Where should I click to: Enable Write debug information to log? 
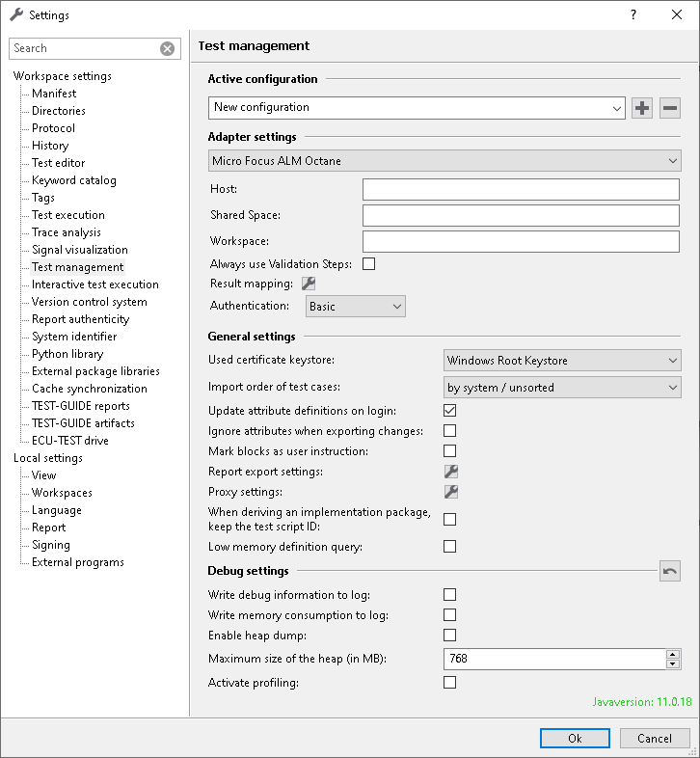449,595
